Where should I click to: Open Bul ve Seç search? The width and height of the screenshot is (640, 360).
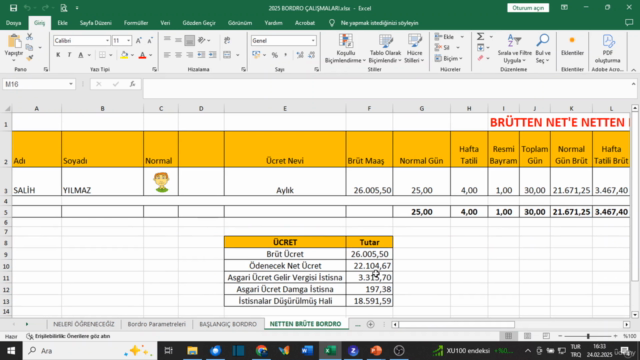[543, 49]
